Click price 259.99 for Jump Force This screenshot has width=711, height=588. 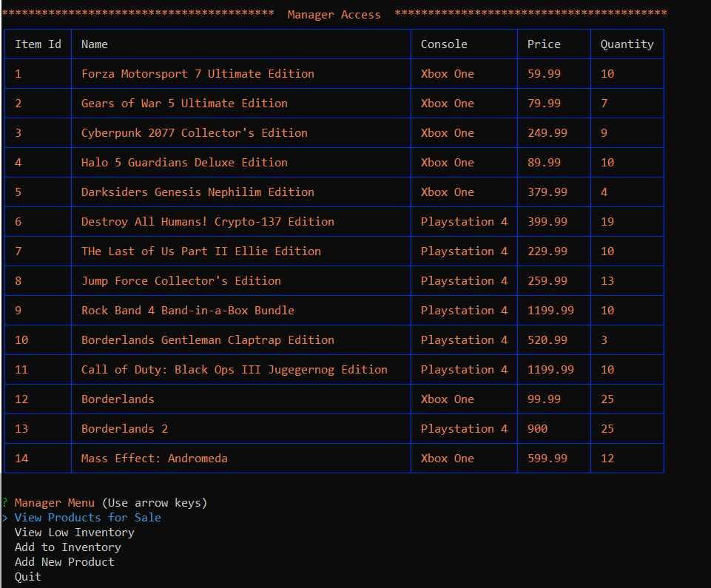(x=547, y=280)
